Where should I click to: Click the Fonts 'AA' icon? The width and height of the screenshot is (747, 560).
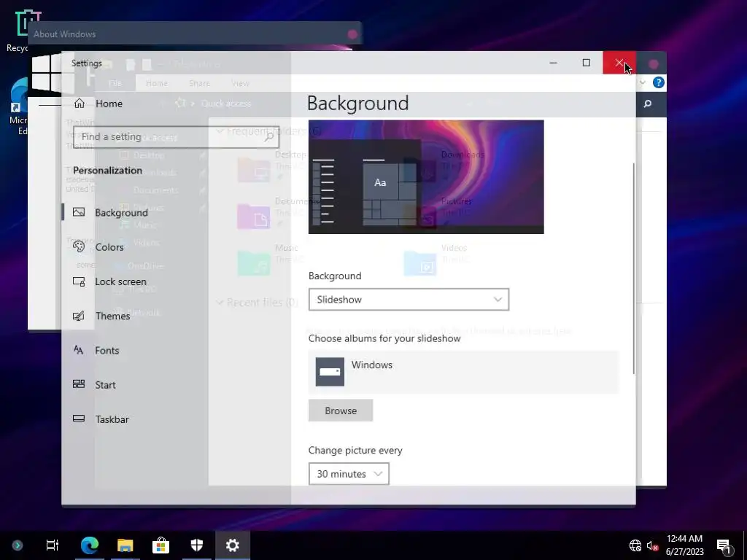pyautogui.click(x=79, y=350)
